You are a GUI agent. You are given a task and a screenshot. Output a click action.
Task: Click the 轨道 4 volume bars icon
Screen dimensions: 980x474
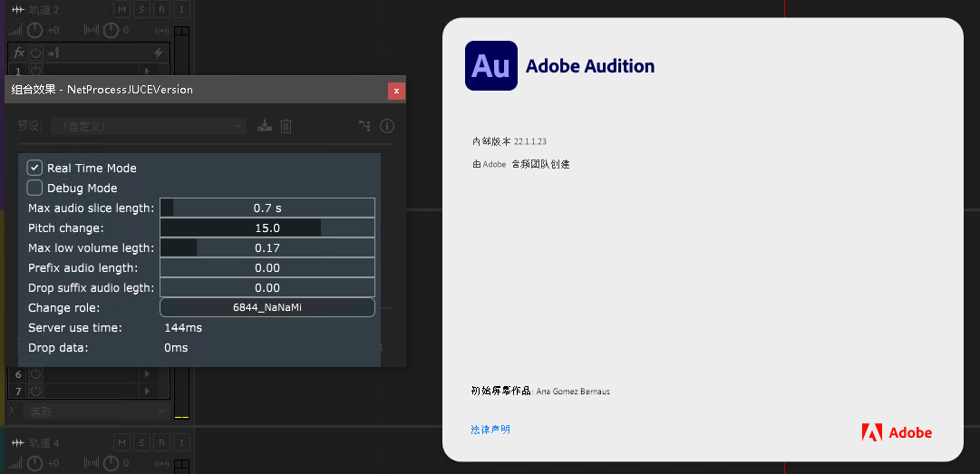[15, 463]
